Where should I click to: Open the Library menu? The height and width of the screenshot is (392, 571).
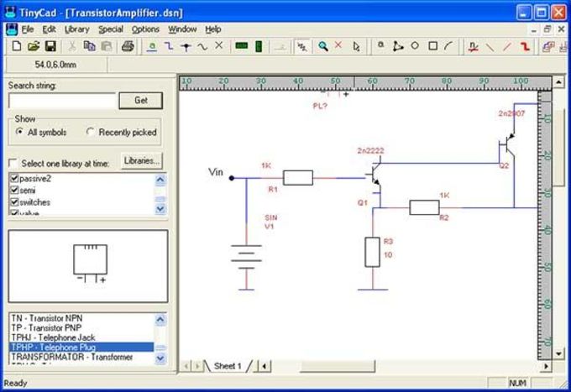[x=77, y=29]
